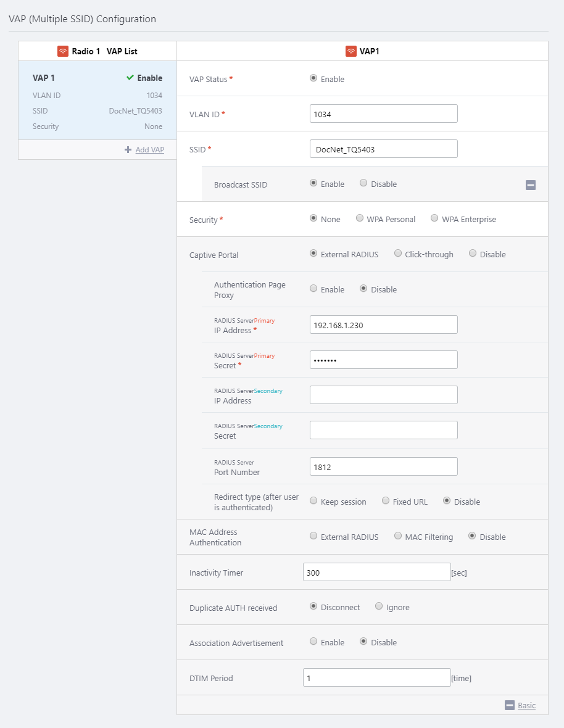Open the Add VAP link
The width and height of the screenshot is (564, 728).
point(149,149)
